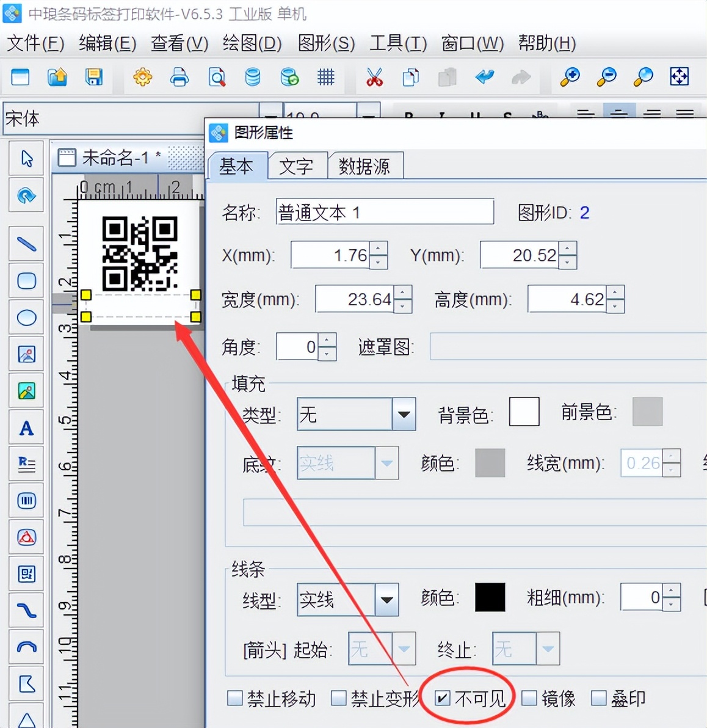
Task: Switch to the 数据源 tab
Action: (365, 166)
